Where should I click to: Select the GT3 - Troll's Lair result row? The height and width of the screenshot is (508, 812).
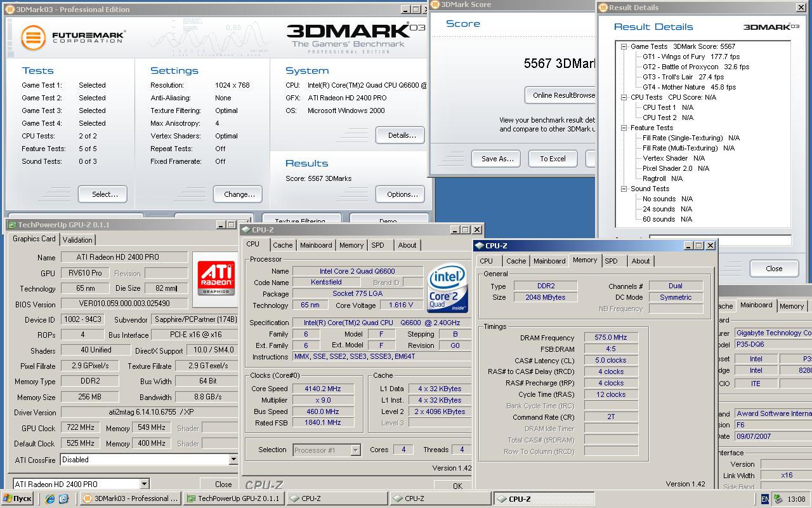tap(683, 77)
